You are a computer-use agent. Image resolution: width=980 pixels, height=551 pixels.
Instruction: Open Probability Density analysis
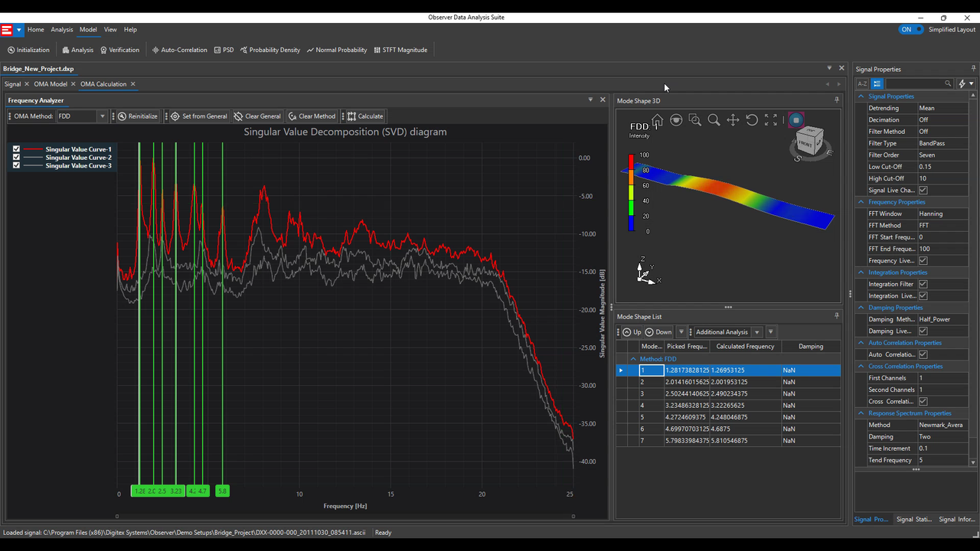pyautogui.click(x=270, y=50)
